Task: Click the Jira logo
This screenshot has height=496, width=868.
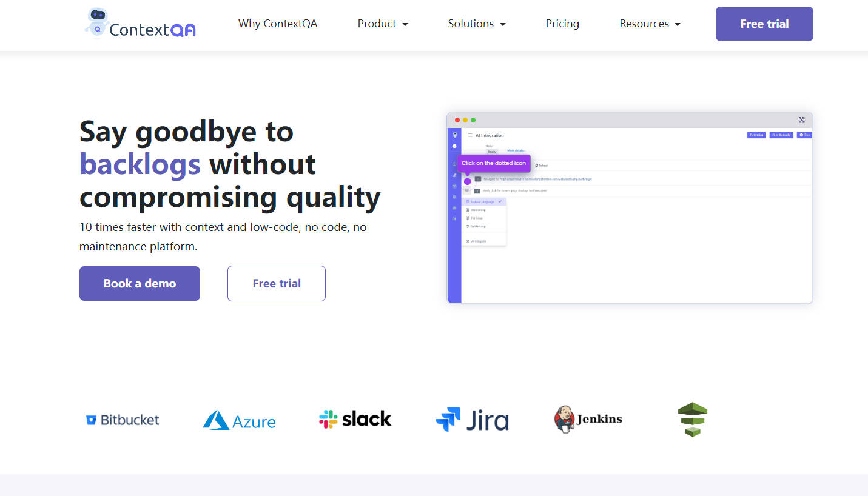Action: [472, 419]
